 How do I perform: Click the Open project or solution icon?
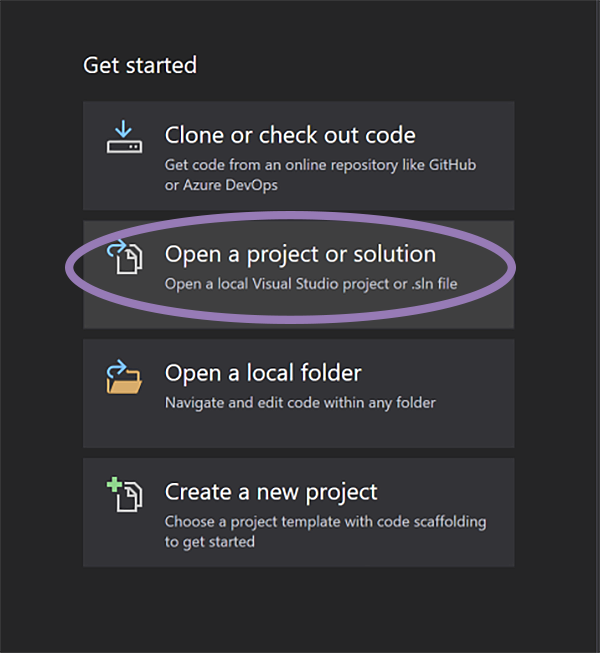[125, 256]
